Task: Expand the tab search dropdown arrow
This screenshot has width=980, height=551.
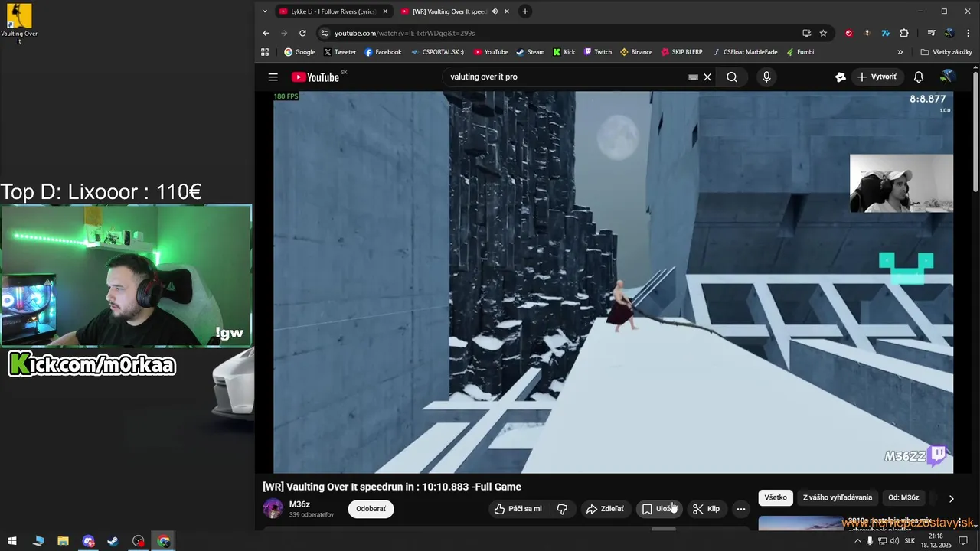Action: [264, 11]
